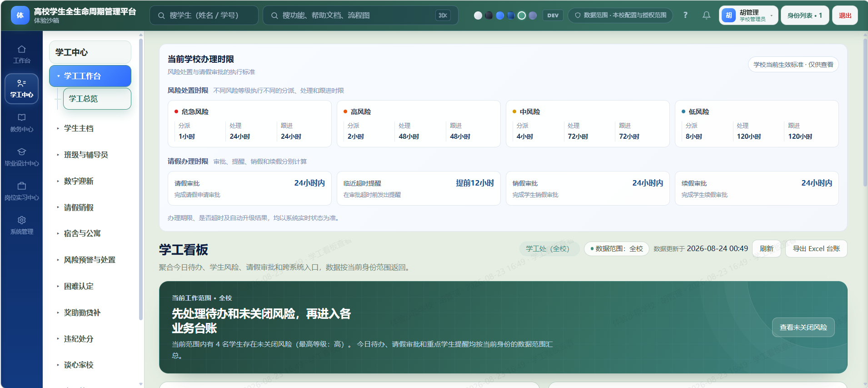The height and width of the screenshot is (388, 868).
Task: Open 岗位实习中心 briefcase icon
Action: pos(21,186)
